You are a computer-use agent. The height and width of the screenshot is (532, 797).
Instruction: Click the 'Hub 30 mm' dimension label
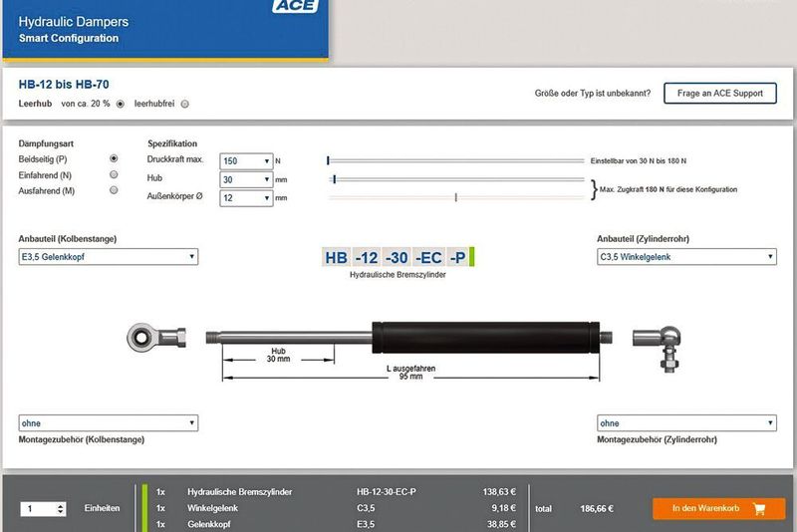coord(278,355)
